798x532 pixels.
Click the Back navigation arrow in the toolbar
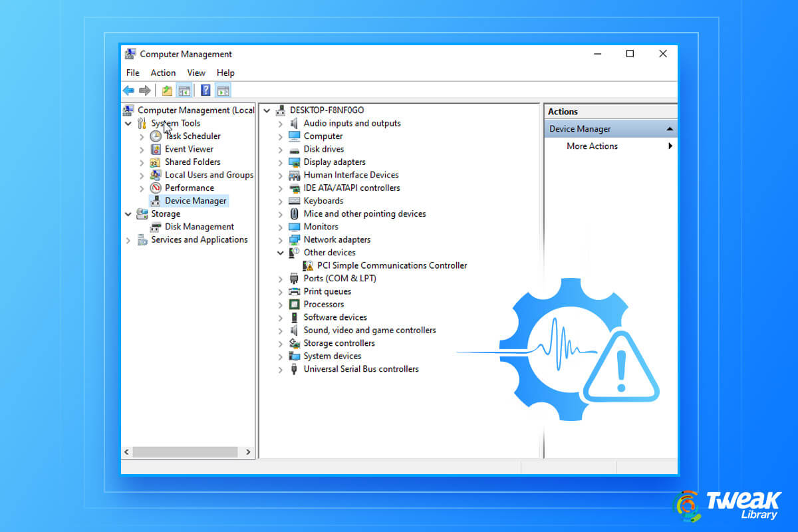pyautogui.click(x=128, y=90)
